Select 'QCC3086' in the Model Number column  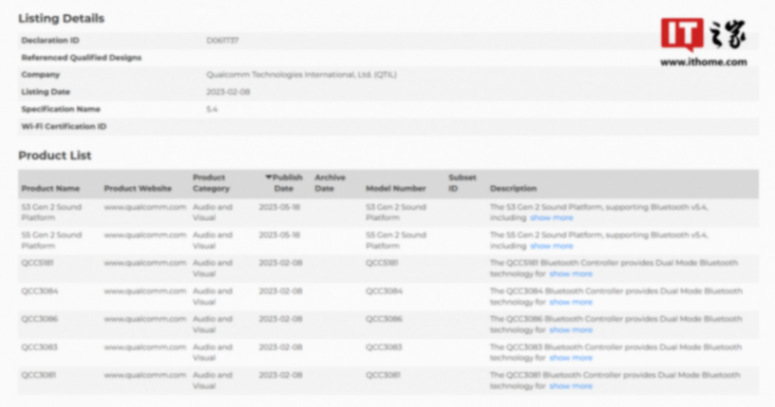384,319
